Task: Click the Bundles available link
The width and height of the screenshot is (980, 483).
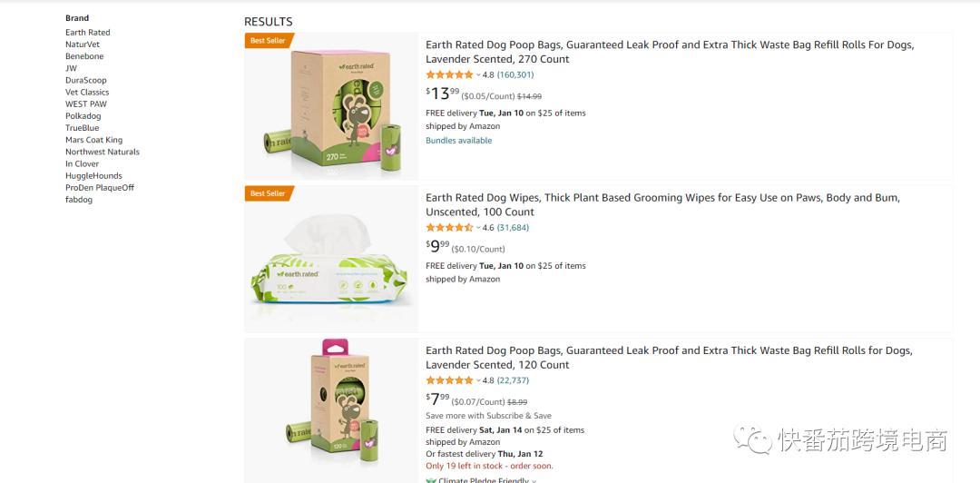Action: (x=459, y=141)
